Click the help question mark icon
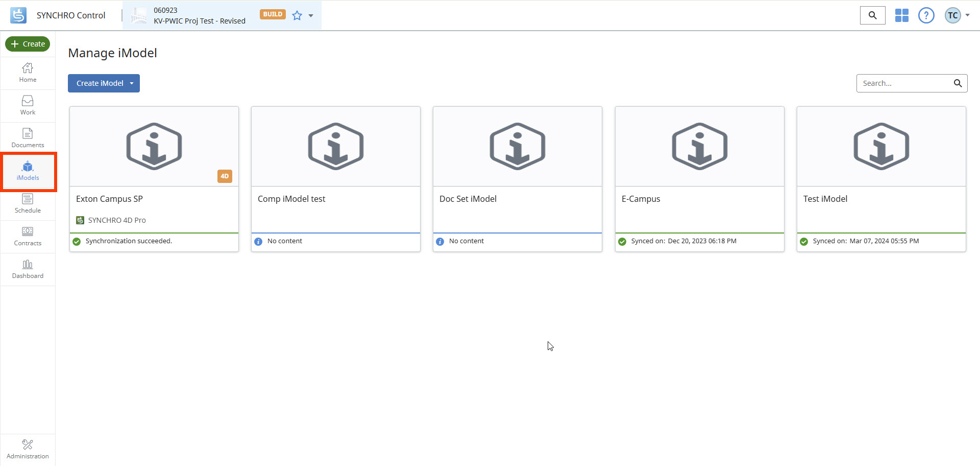The height and width of the screenshot is (466, 980). tap(926, 15)
